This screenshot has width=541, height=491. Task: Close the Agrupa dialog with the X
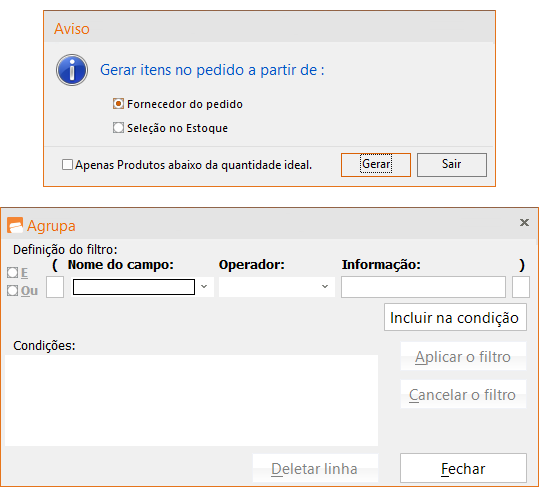524,223
